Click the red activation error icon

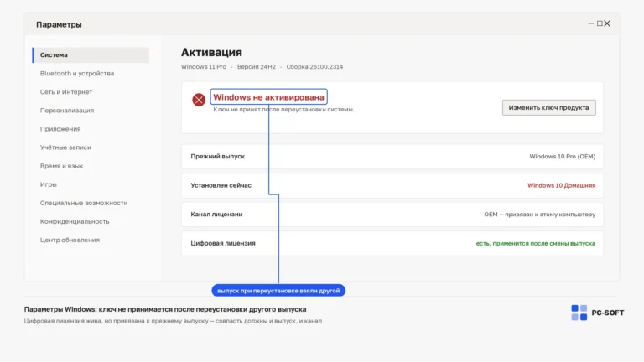tap(199, 100)
